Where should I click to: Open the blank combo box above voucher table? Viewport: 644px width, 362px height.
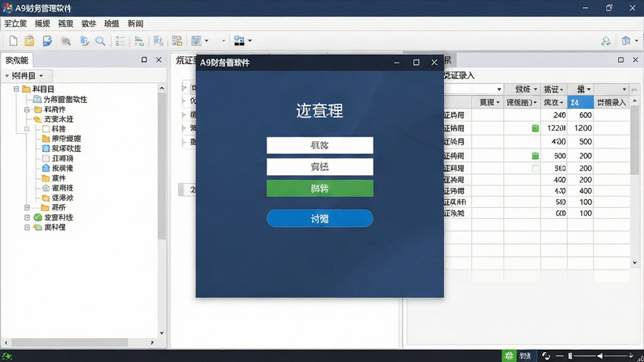tap(474, 89)
